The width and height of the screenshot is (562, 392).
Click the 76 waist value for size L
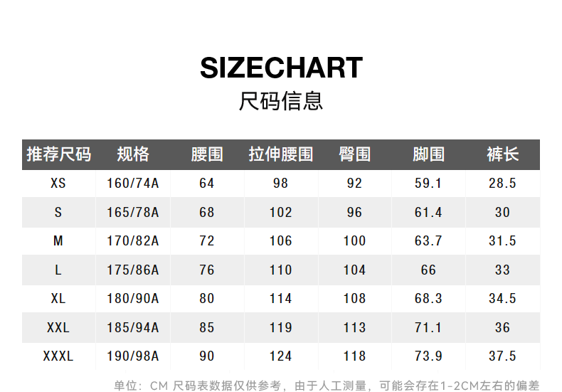pyautogui.click(x=207, y=270)
